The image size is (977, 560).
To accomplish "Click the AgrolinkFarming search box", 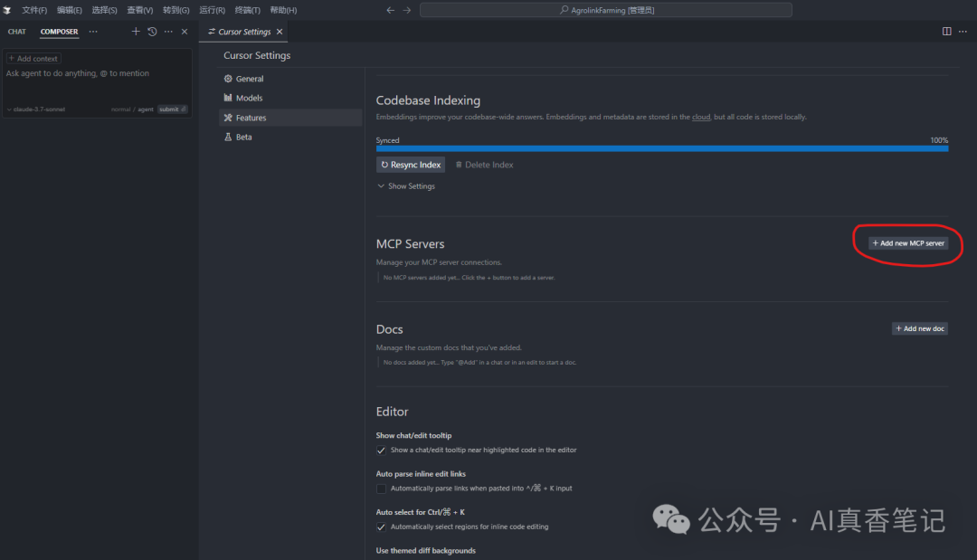I will coord(605,10).
